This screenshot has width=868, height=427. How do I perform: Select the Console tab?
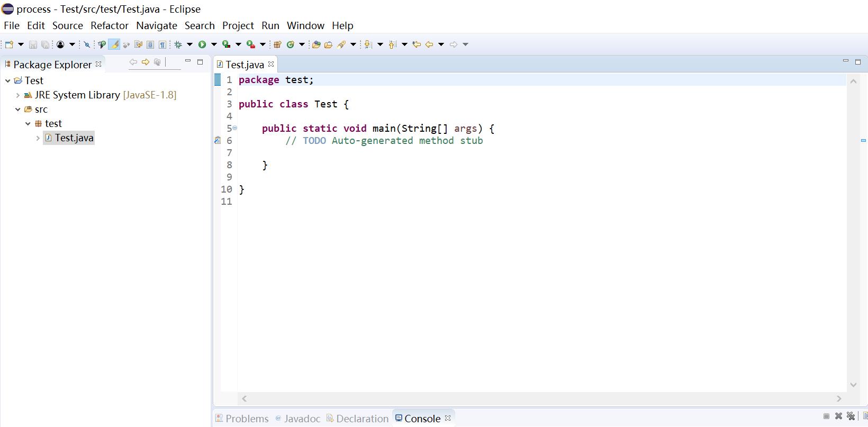422,419
